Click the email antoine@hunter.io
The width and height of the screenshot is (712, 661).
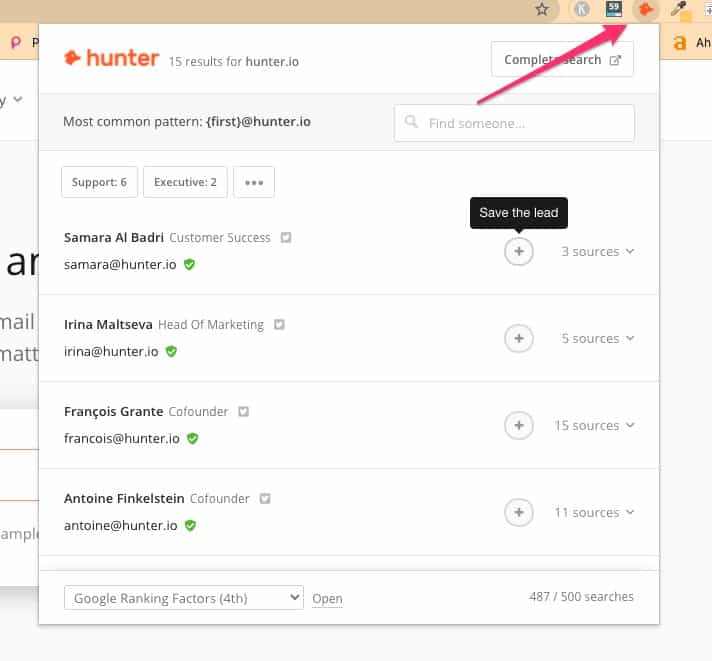[x=121, y=525]
